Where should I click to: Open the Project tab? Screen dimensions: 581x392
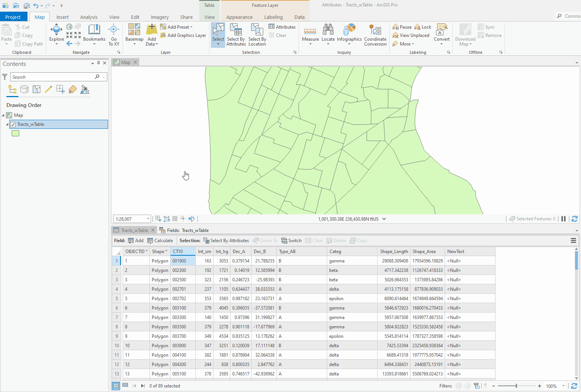[x=13, y=17]
